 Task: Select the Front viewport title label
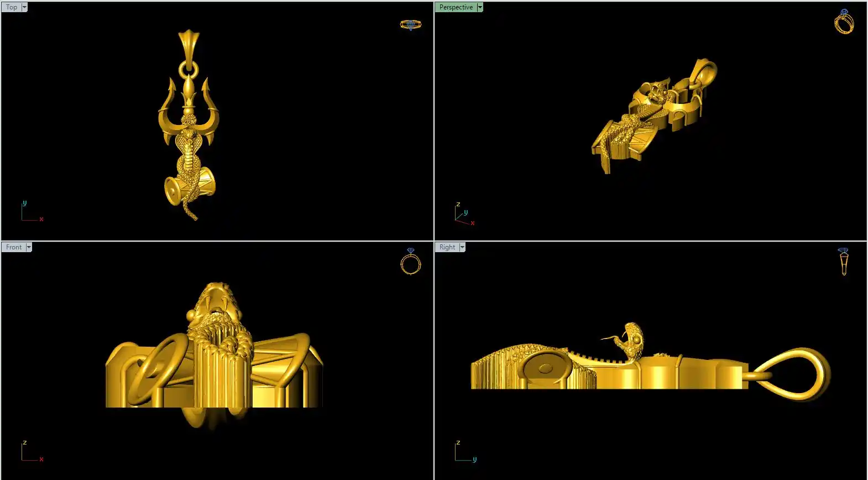pos(14,247)
